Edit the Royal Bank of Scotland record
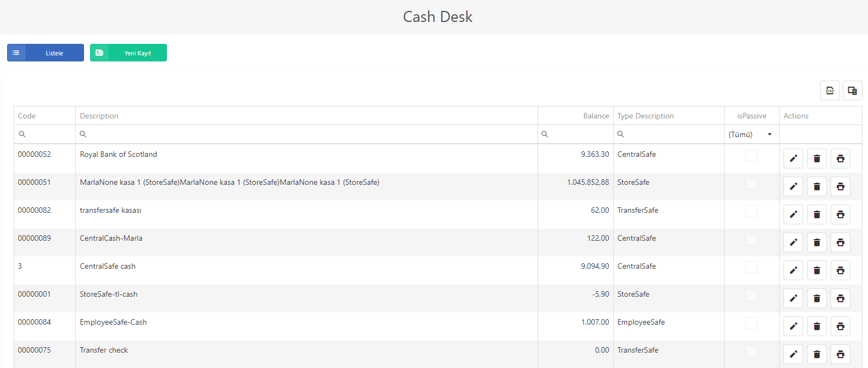Image resolution: width=868 pixels, height=368 pixels. (793, 158)
